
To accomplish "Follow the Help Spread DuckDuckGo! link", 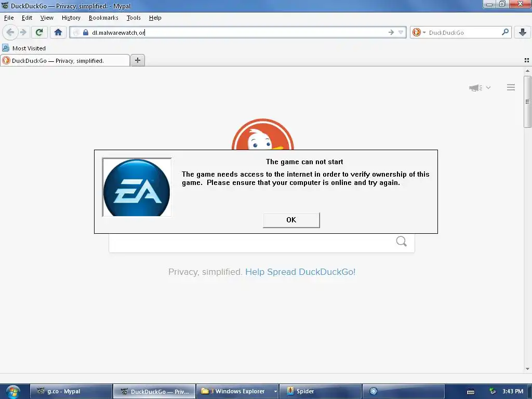I will (x=300, y=272).
